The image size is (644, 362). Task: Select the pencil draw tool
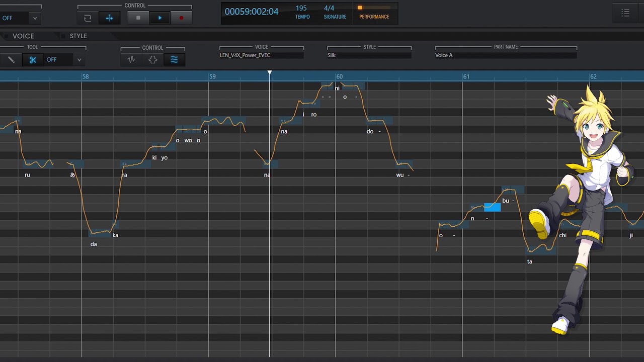coord(11,60)
